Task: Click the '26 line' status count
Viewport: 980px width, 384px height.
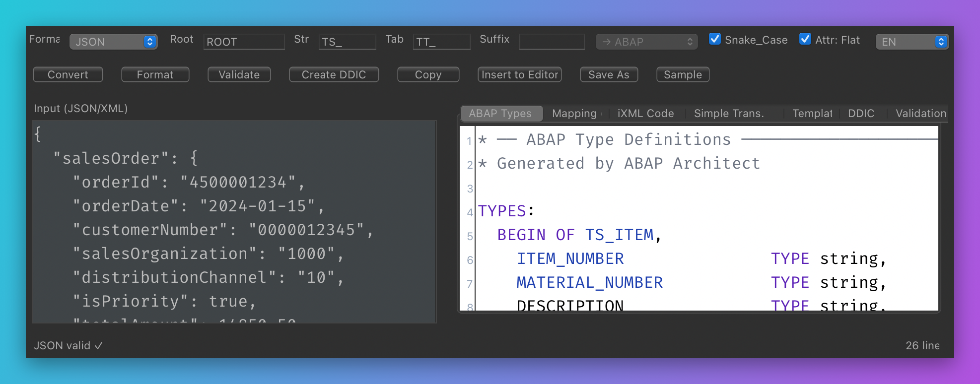Action: coord(922,345)
